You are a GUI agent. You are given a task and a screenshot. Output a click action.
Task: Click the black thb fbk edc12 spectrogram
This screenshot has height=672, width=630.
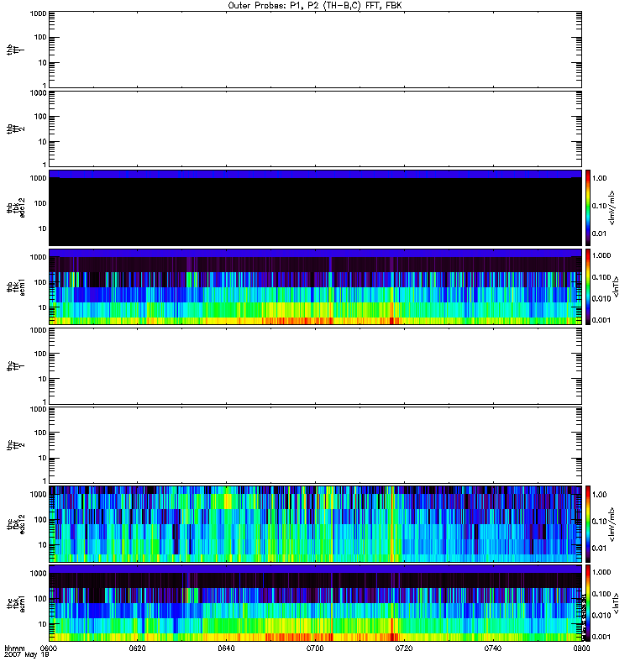(x=314, y=210)
